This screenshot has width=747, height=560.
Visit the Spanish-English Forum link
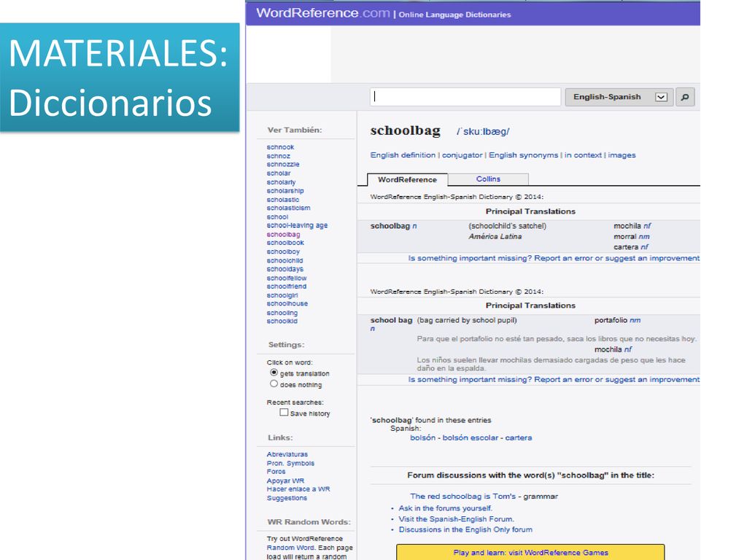[x=457, y=519]
